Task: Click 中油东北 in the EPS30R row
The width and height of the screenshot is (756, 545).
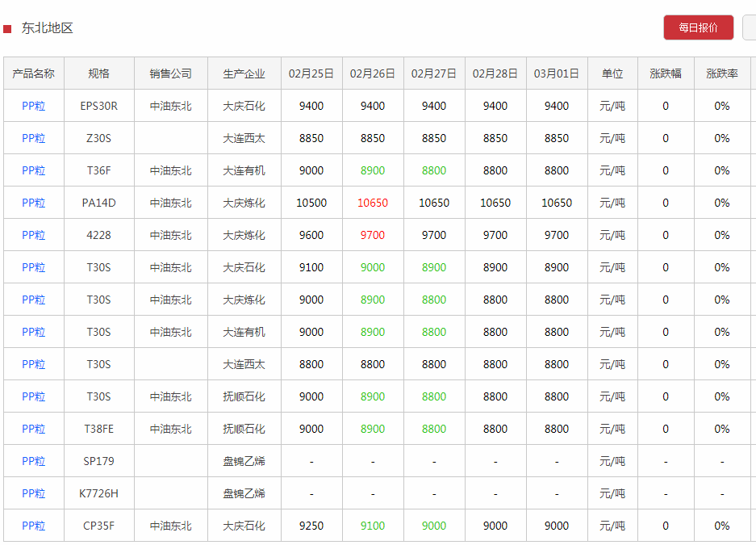Action: coord(171,106)
